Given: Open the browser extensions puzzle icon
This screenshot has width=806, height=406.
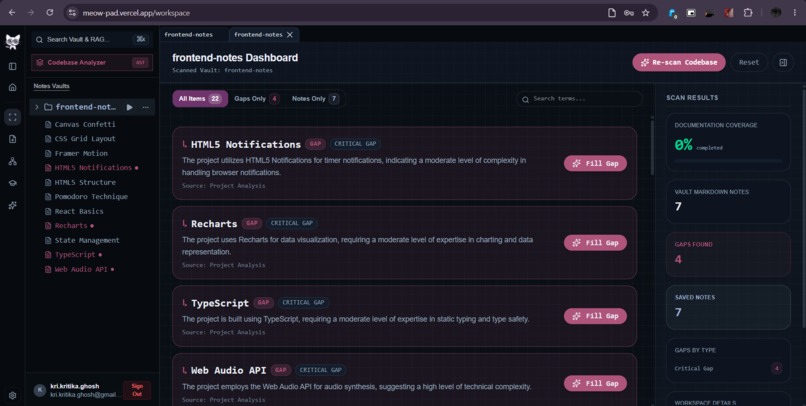Looking at the screenshot, I should pos(748,13).
